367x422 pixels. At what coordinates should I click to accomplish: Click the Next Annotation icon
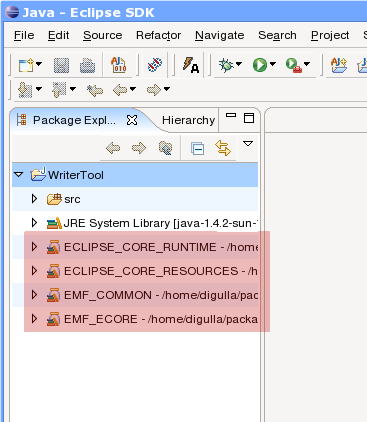(25, 90)
